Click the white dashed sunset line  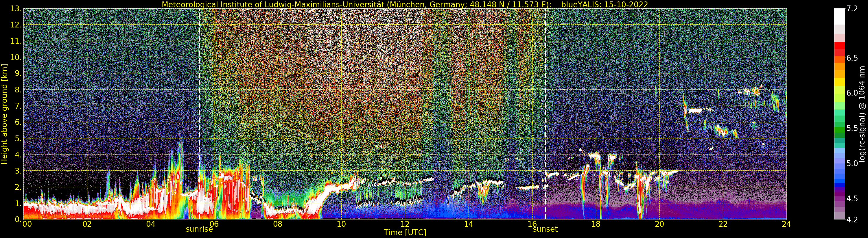[x=546, y=114]
